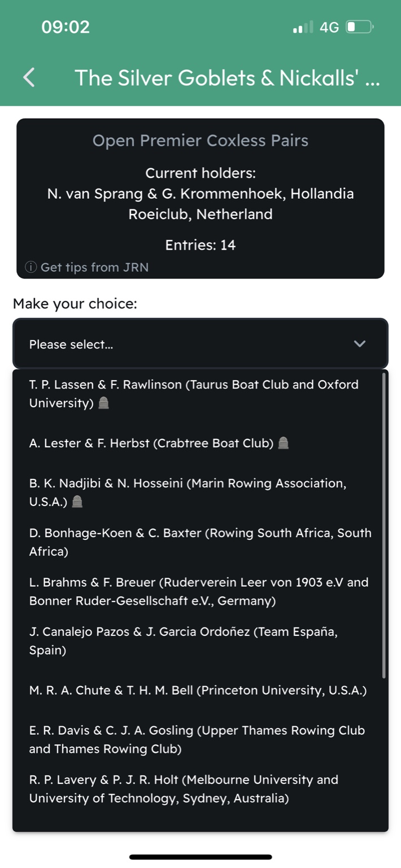
Task: Select B. K. Nadjibi & N. Hosseini option
Action: 188,492
